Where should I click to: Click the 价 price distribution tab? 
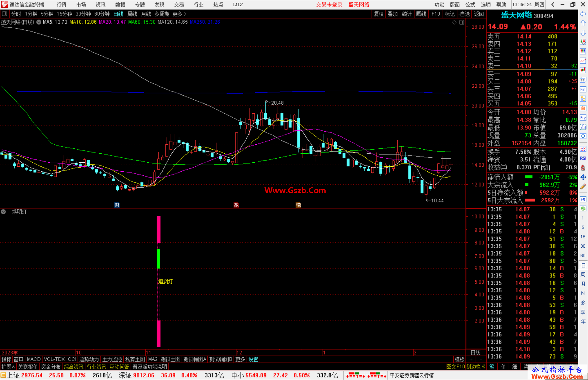(x=503, y=367)
